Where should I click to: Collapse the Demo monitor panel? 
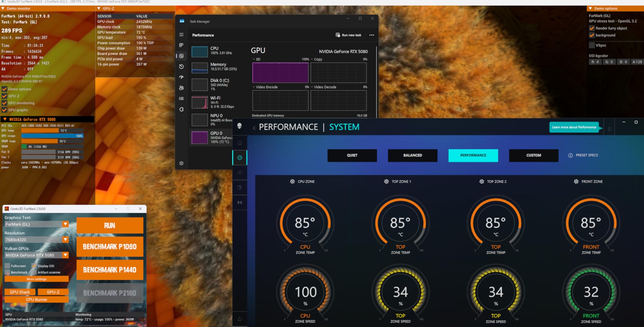click(3, 8)
